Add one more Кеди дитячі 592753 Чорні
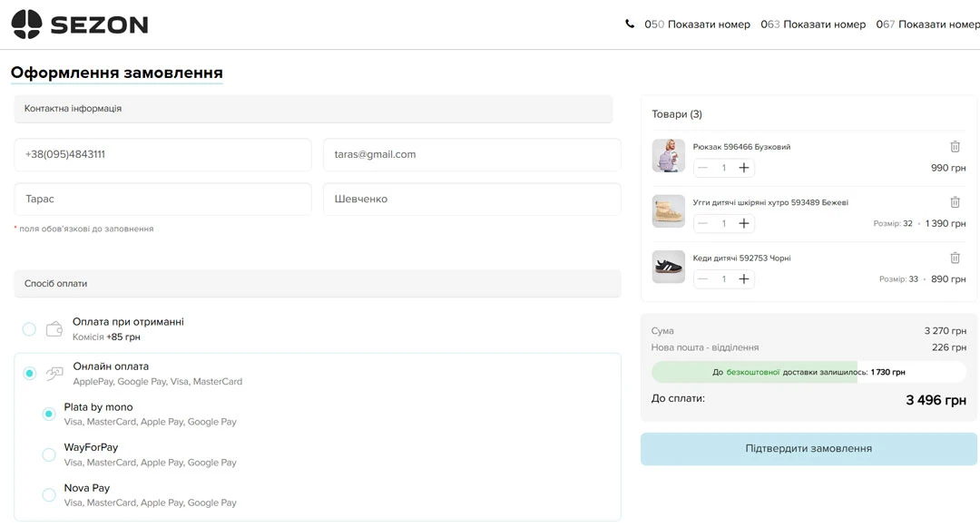Image resolution: width=980 pixels, height=527 pixels. (744, 279)
